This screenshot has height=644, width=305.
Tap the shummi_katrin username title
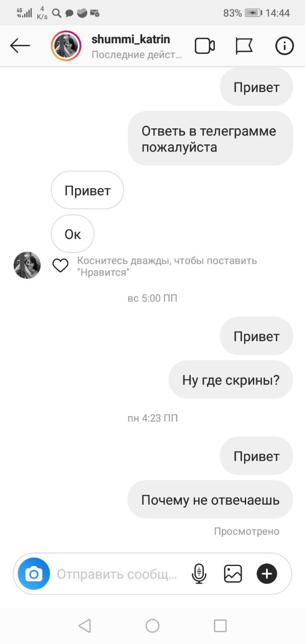click(131, 39)
